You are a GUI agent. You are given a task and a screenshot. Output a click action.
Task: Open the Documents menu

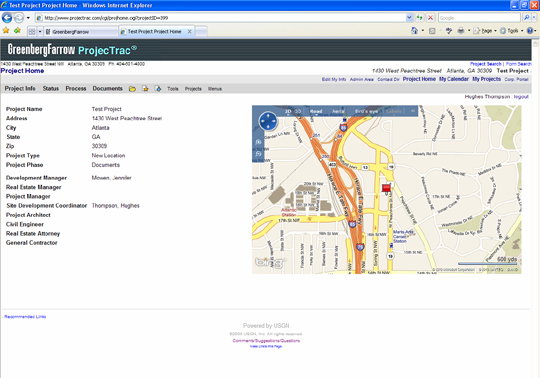(x=107, y=88)
